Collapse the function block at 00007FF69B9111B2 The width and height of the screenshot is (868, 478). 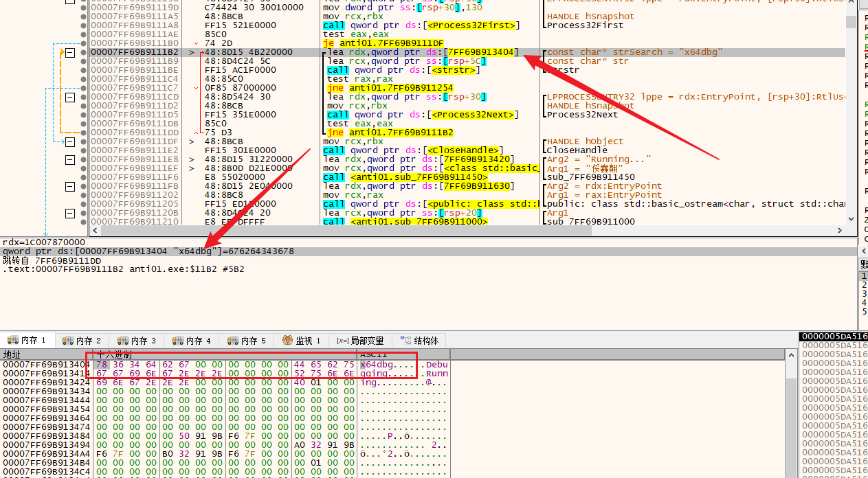[70, 52]
